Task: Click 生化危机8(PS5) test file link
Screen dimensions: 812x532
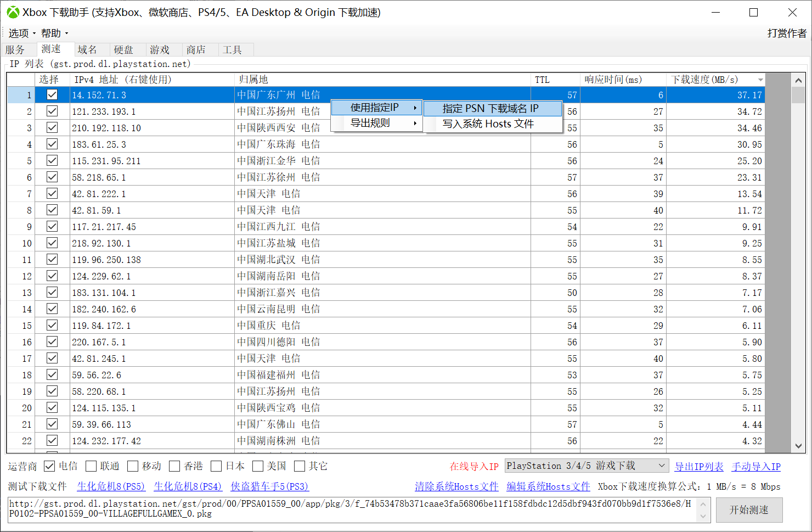Action: (x=111, y=486)
